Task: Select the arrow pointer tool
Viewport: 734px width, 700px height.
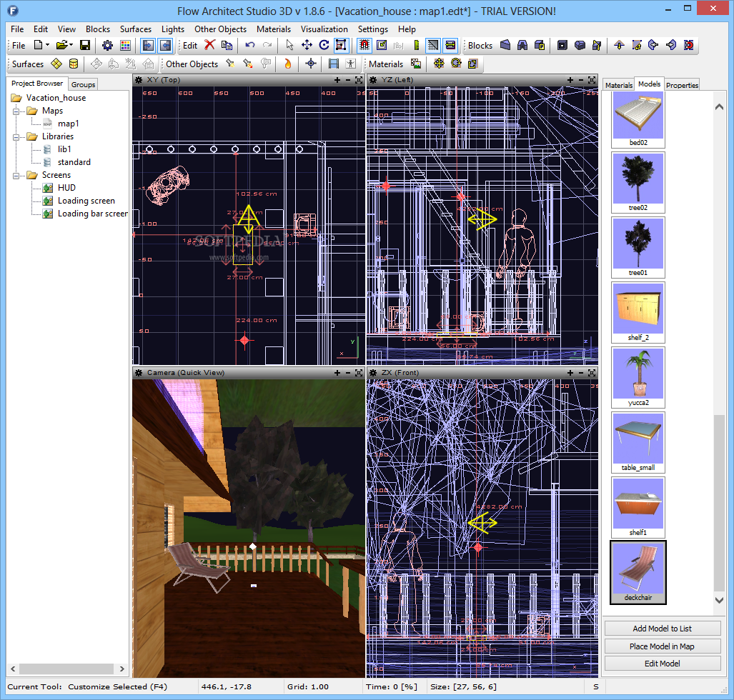Action: (289, 45)
